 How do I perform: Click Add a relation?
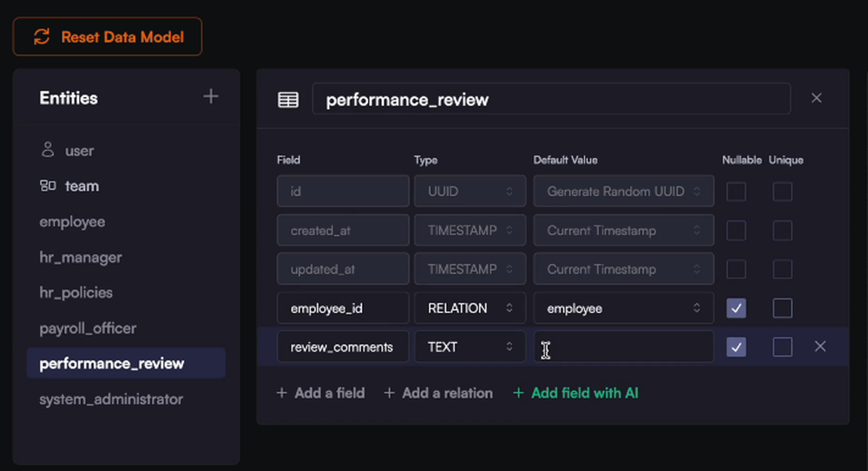tap(438, 393)
